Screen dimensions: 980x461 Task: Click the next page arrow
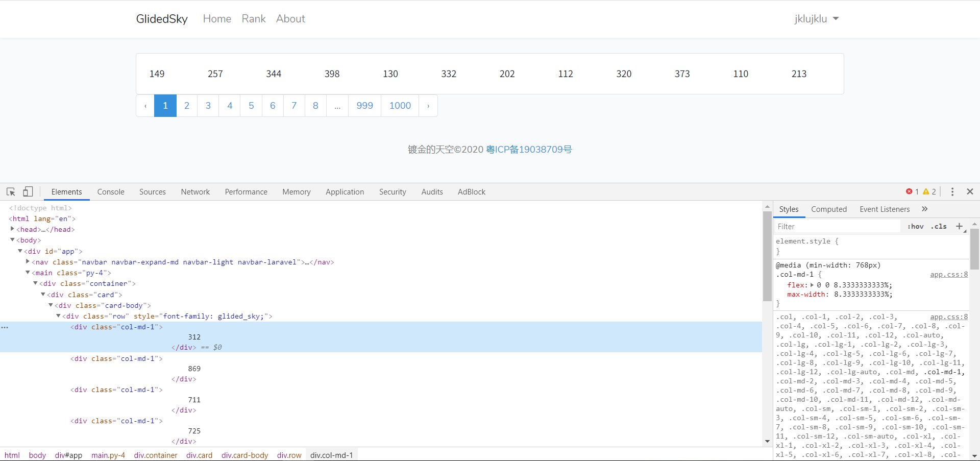coord(428,106)
